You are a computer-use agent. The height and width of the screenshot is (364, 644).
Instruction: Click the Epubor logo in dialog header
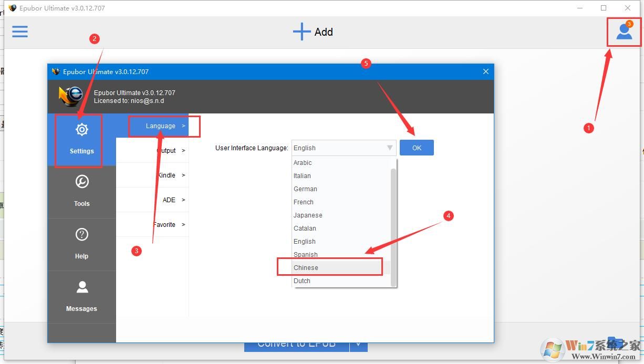[71, 96]
